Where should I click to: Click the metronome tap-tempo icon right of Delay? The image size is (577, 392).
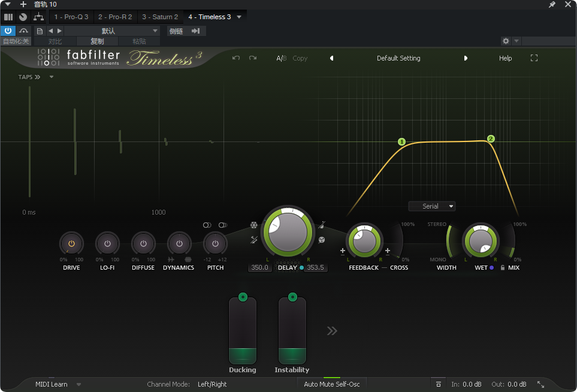(x=322, y=225)
